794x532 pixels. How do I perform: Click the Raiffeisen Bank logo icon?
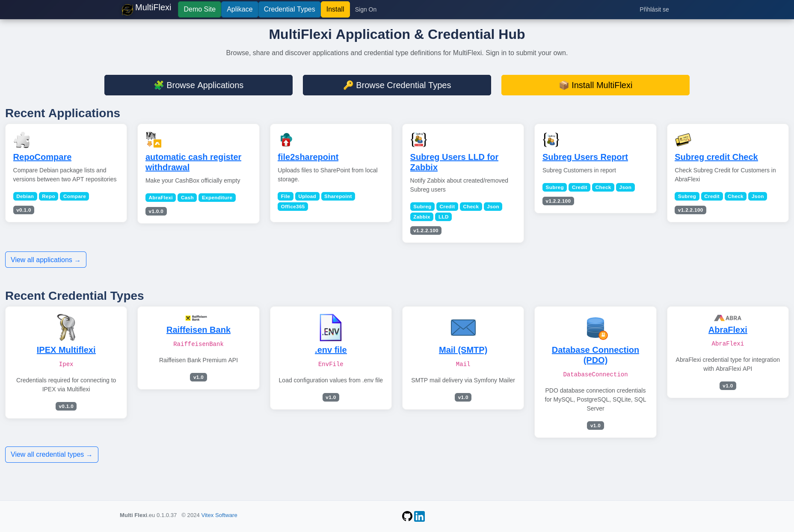click(x=196, y=318)
